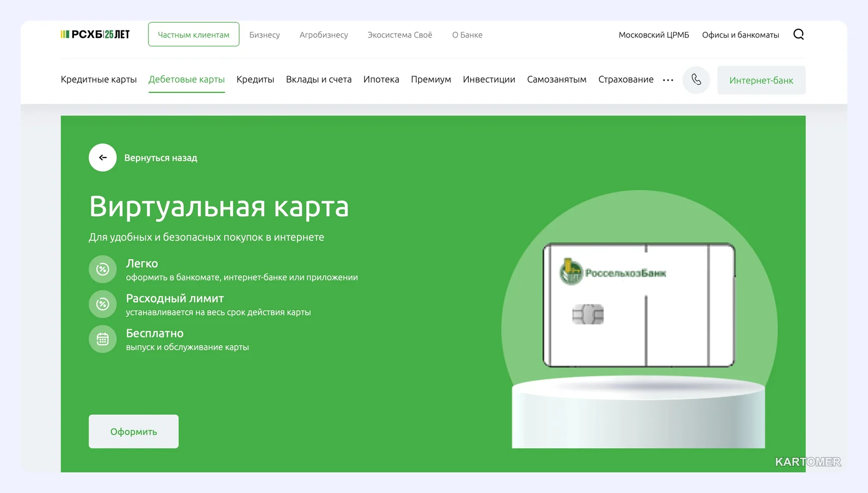The height and width of the screenshot is (493, 868).
Task: Open the Страхование menu item
Action: pos(626,79)
